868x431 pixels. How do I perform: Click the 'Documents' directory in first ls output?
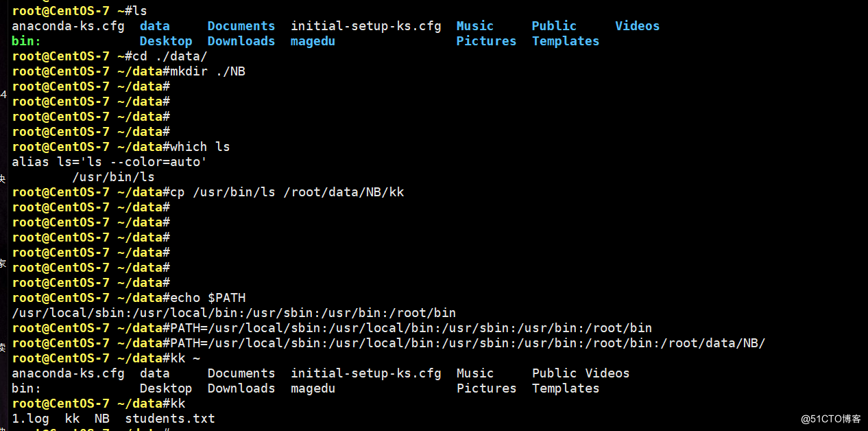(241, 26)
